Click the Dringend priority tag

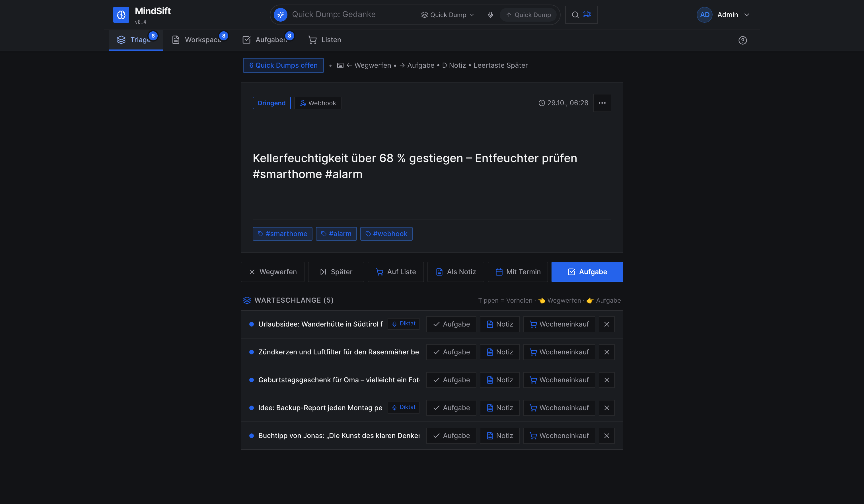pos(271,103)
